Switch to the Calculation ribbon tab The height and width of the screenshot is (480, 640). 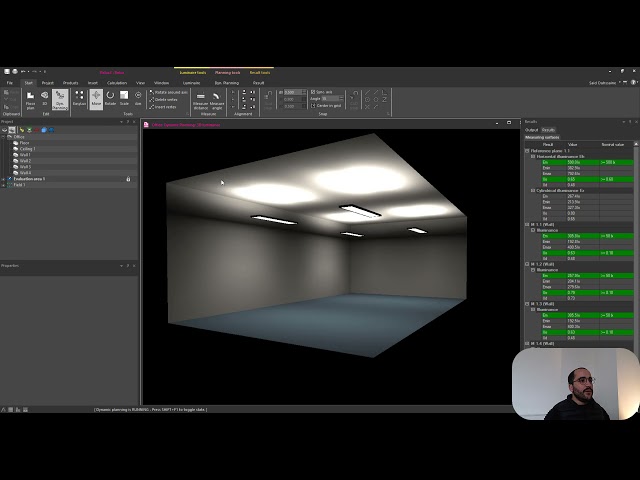tap(117, 83)
